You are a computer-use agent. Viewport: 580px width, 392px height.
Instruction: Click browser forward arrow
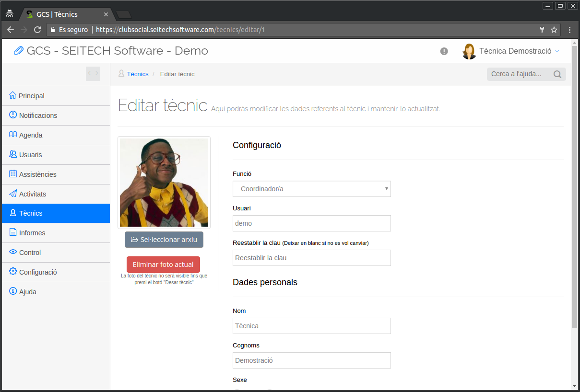point(24,30)
